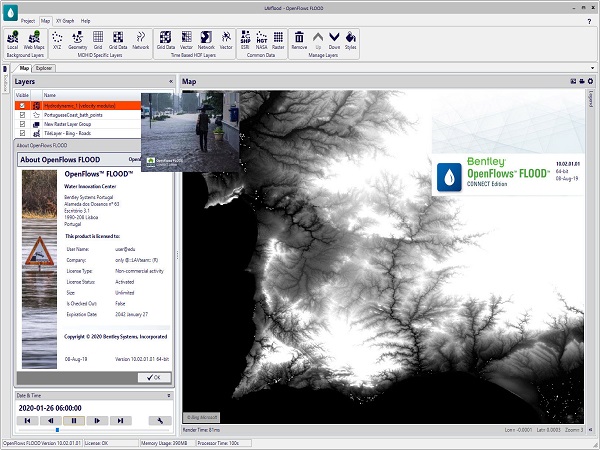Open the Project menu
Image resolution: width=600 pixels, height=450 pixels.
pos(28,21)
